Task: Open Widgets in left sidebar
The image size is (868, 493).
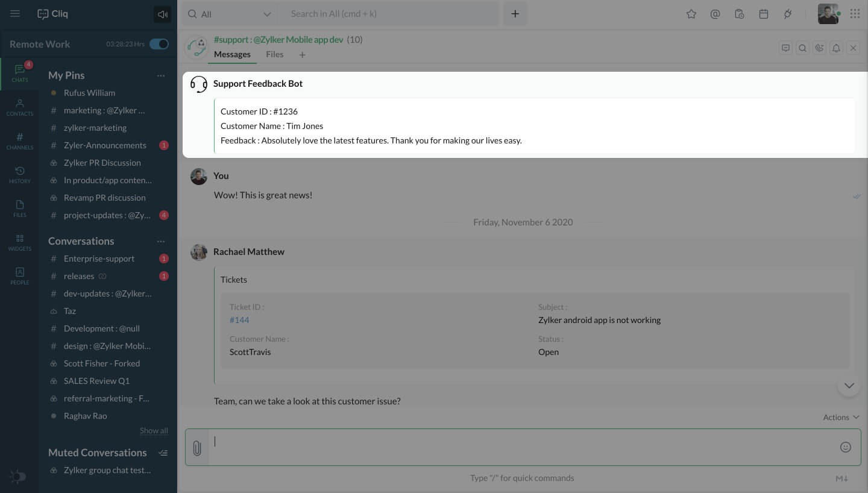Action: [x=19, y=242]
